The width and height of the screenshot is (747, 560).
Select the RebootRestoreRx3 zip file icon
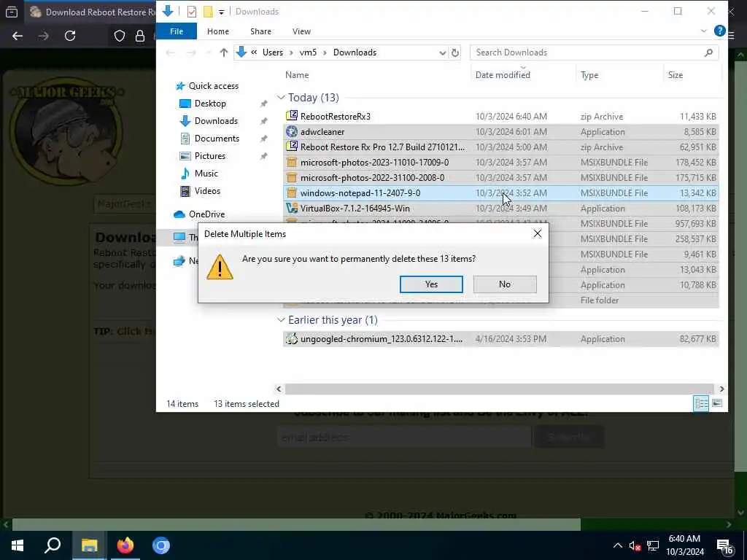click(292, 116)
